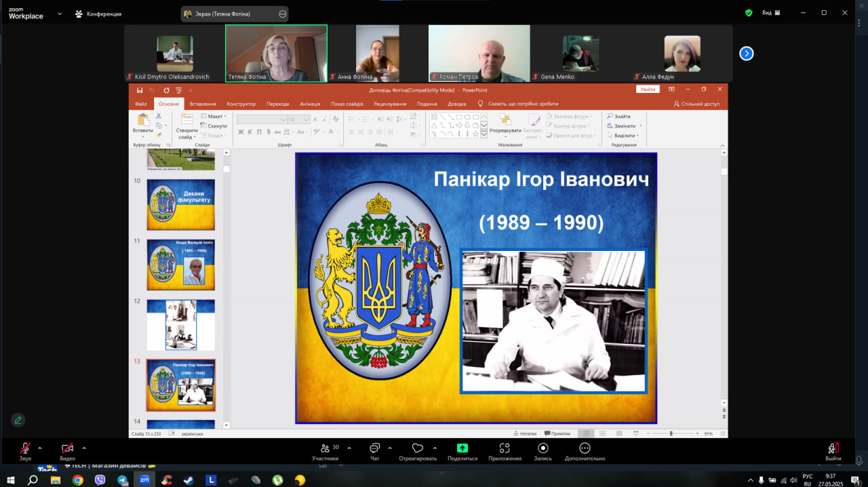Unmute audio with the Звук microphone icon
Screen dimensions: 868x487
(25, 448)
